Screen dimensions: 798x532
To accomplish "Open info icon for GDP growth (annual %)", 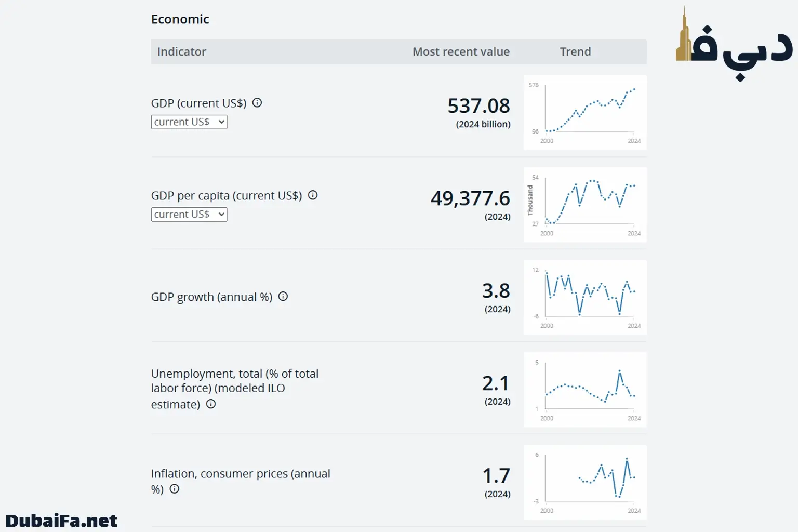I will (283, 297).
